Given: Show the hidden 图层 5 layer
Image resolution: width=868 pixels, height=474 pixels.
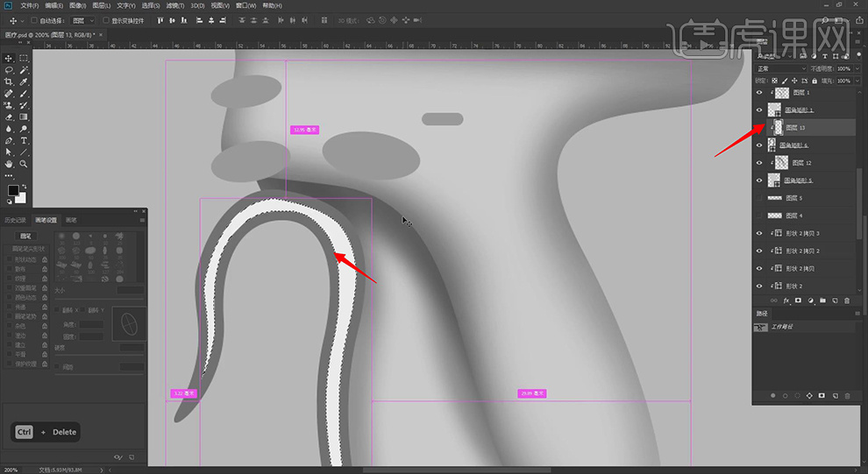Looking at the screenshot, I should pyautogui.click(x=759, y=198).
